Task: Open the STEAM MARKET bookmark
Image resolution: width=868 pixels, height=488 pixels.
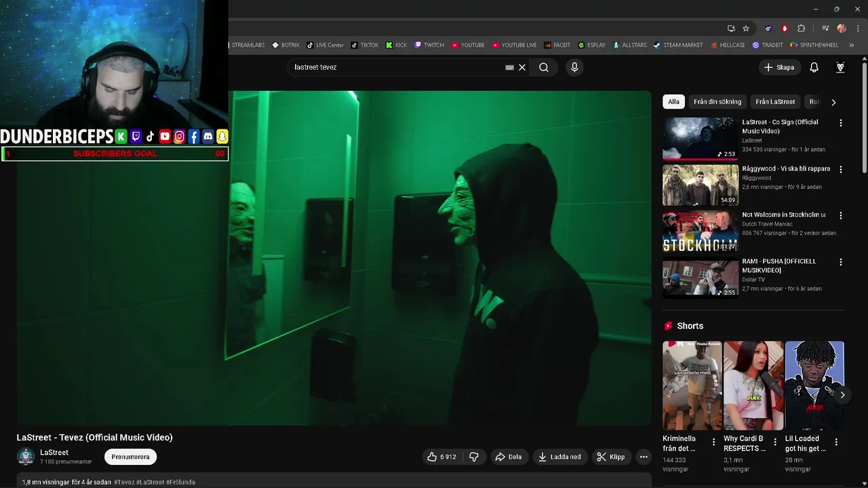Action: [678, 45]
